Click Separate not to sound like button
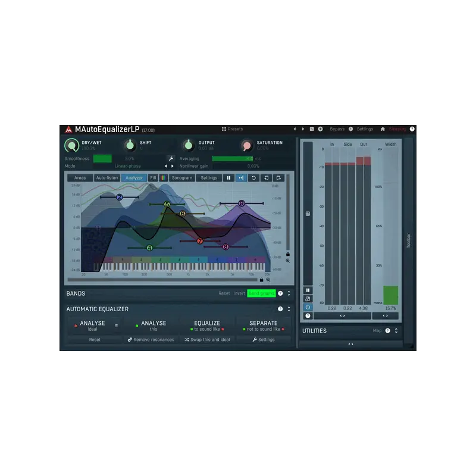This screenshot has width=476, height=476. coord(264,325)
